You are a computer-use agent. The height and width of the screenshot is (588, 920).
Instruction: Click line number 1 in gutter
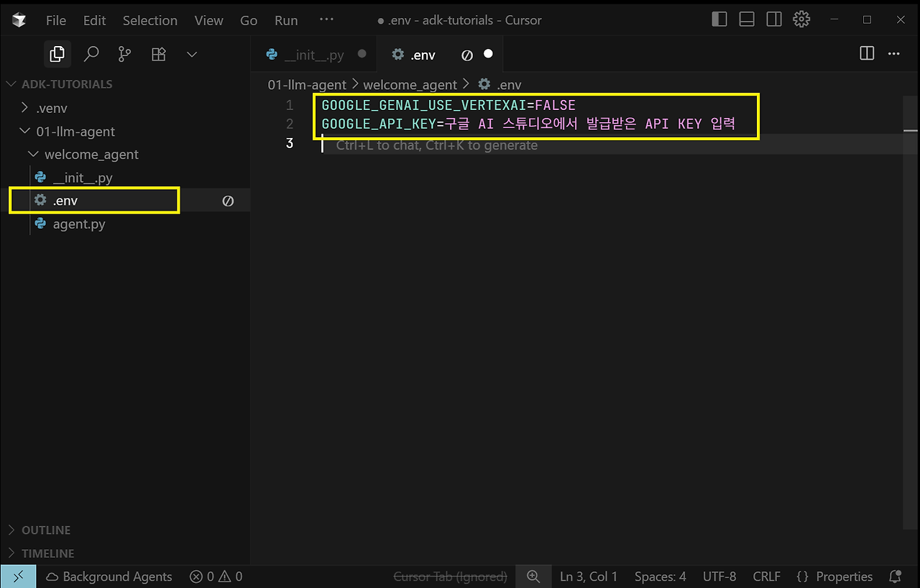point(290,105)
